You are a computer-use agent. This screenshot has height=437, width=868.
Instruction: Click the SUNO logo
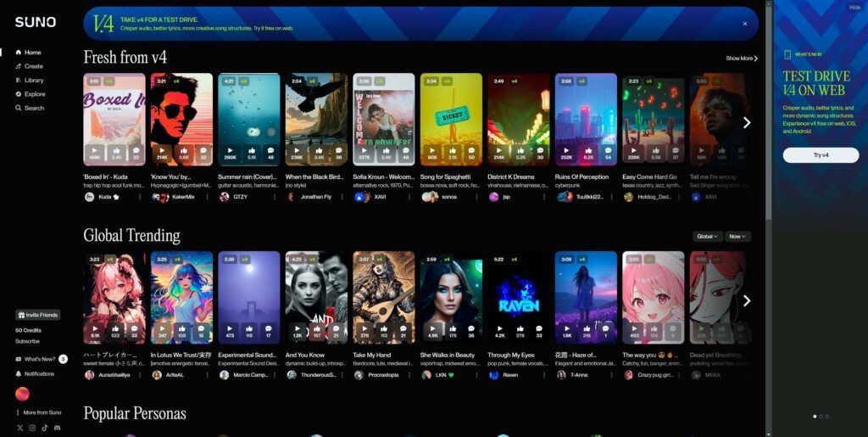point(36,22)
